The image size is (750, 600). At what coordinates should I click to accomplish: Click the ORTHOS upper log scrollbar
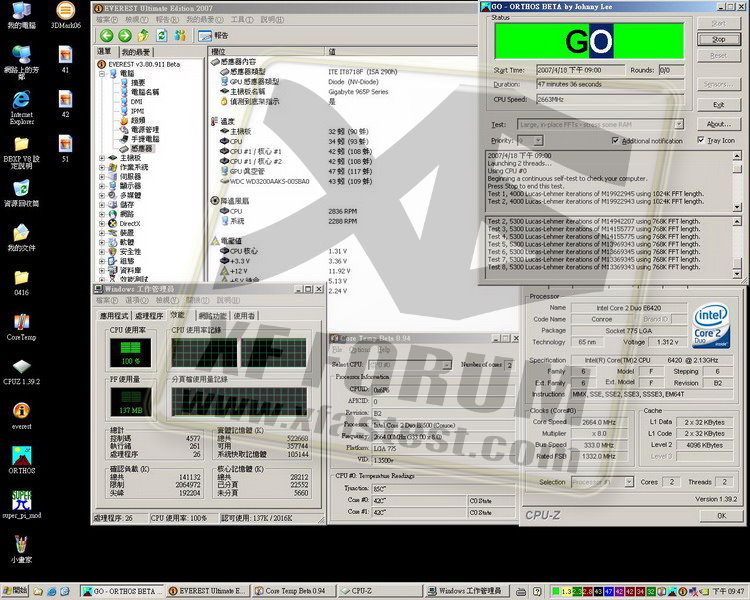[x=737, y=181]
